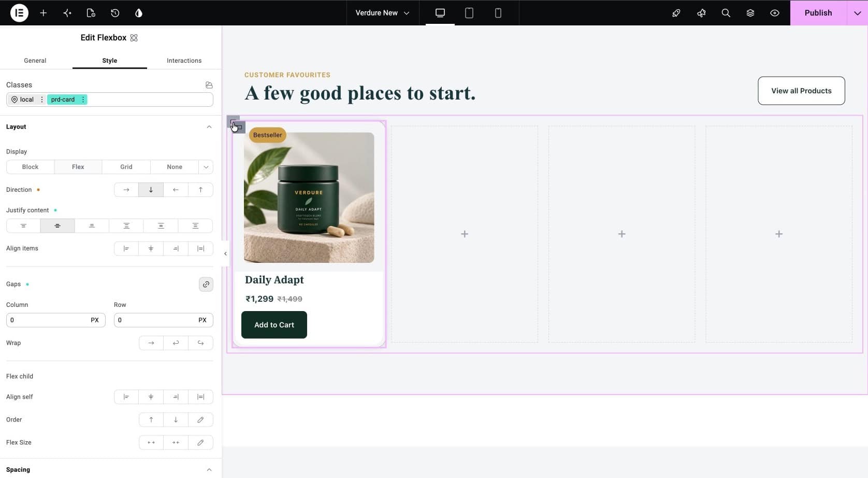Screen dimensions: 868x478
Task: Click the link gaps toggle icon
Action: tap(206, 284)
